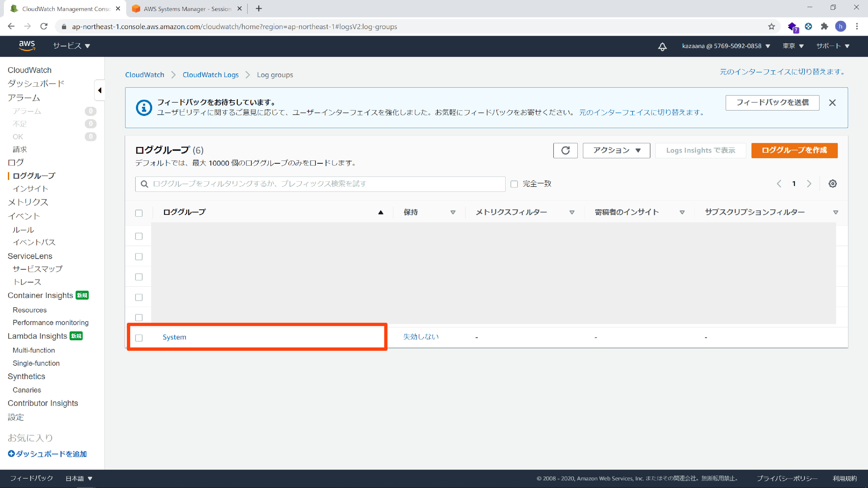Click the Logs Insights で表示 button
The image size is (868, 488).
click(701, 150)
